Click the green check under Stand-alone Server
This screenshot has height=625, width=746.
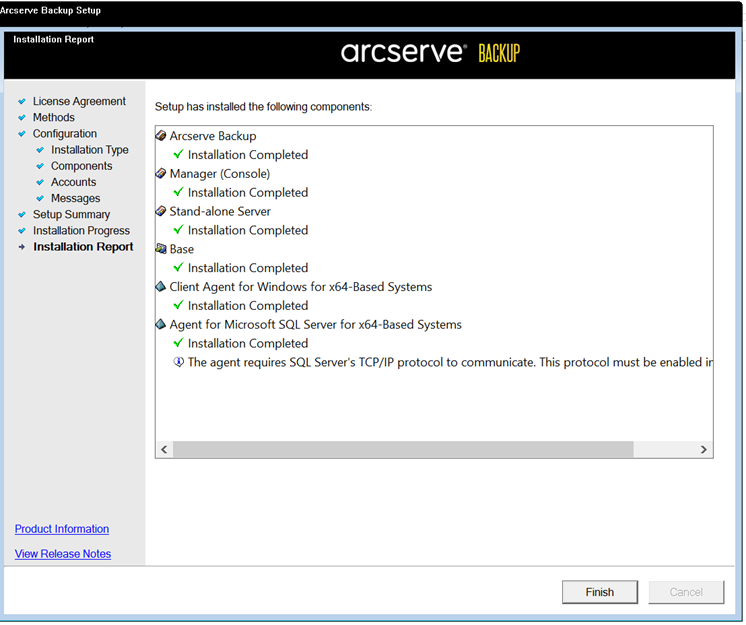[178, 230]
